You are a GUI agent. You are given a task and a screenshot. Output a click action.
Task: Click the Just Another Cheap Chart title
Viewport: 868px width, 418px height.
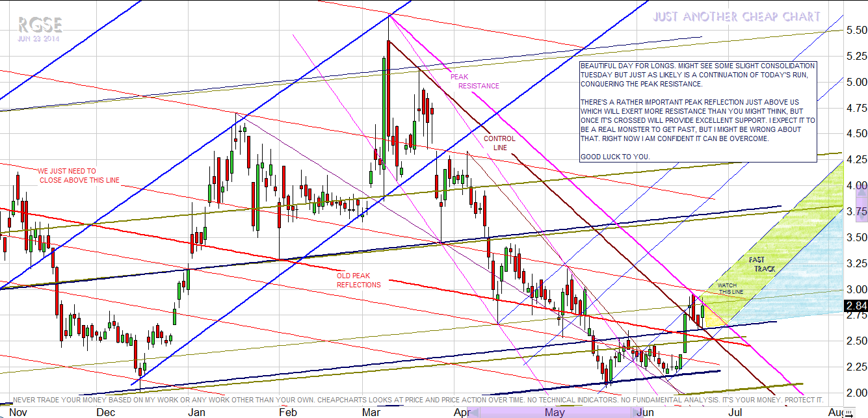click(x=737, y=17)
